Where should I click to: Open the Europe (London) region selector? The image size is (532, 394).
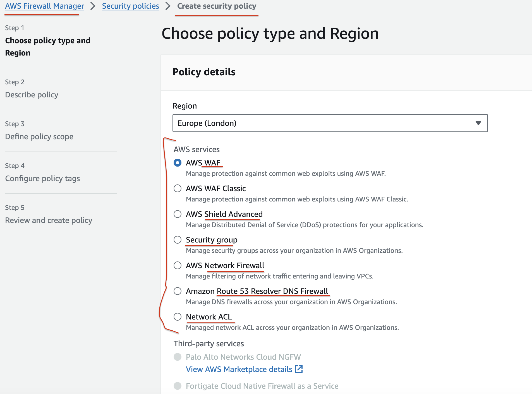329,123
